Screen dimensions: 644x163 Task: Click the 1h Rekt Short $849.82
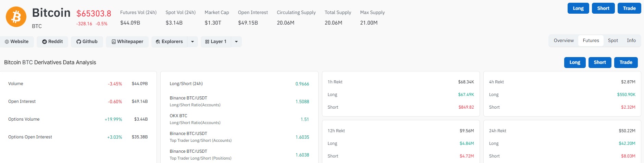pos(466,107)
